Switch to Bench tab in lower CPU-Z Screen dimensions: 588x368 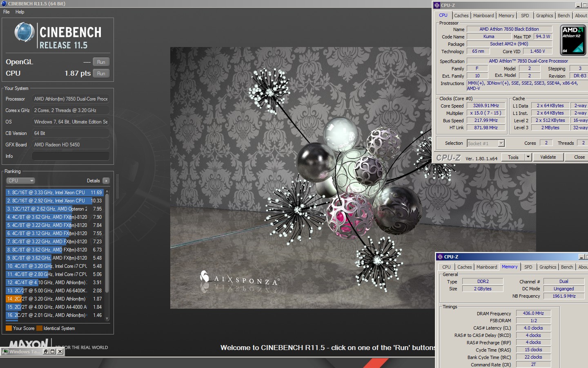567,267
